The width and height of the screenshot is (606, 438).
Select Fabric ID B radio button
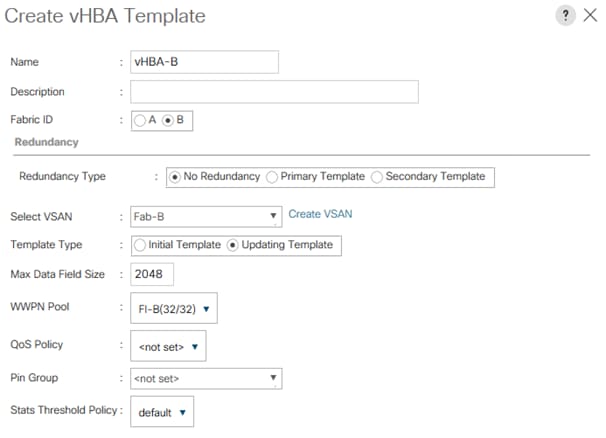pos(168,120)
